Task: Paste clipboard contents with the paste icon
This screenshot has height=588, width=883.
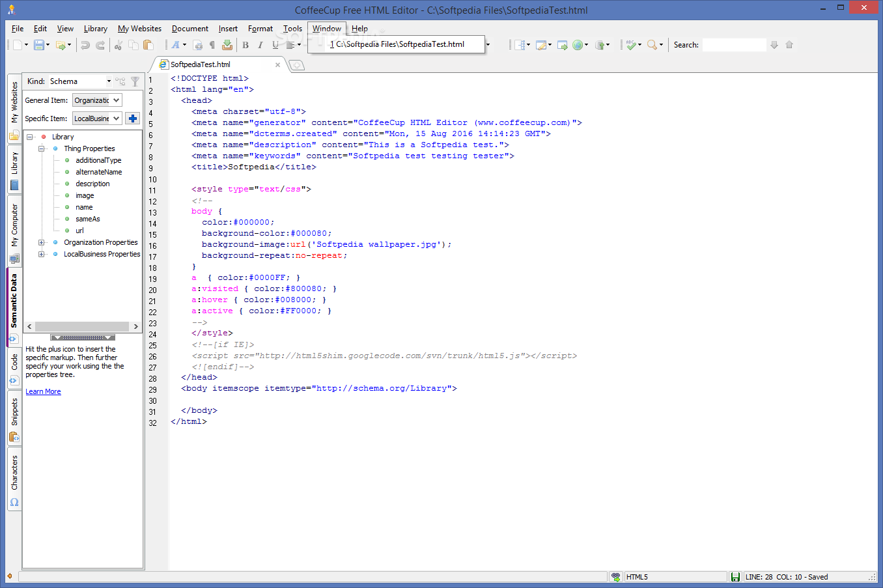Action: pyautogui.click(x=148, y=45)
